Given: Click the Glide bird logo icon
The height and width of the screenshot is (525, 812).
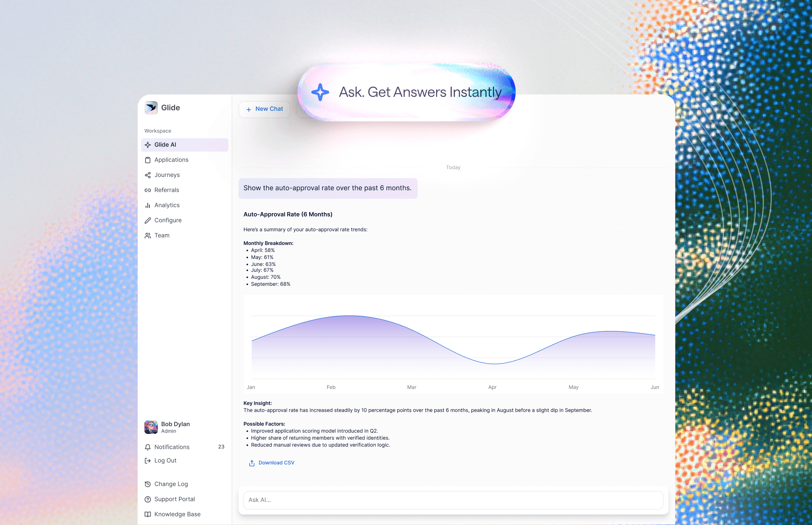Looking at the screenshot, I should (151, 108).
